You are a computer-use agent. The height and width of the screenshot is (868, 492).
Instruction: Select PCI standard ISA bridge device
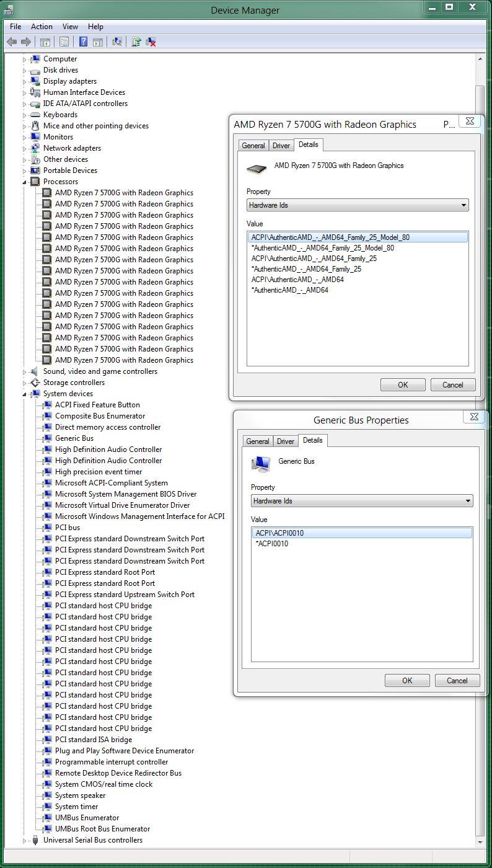(94, 740)
